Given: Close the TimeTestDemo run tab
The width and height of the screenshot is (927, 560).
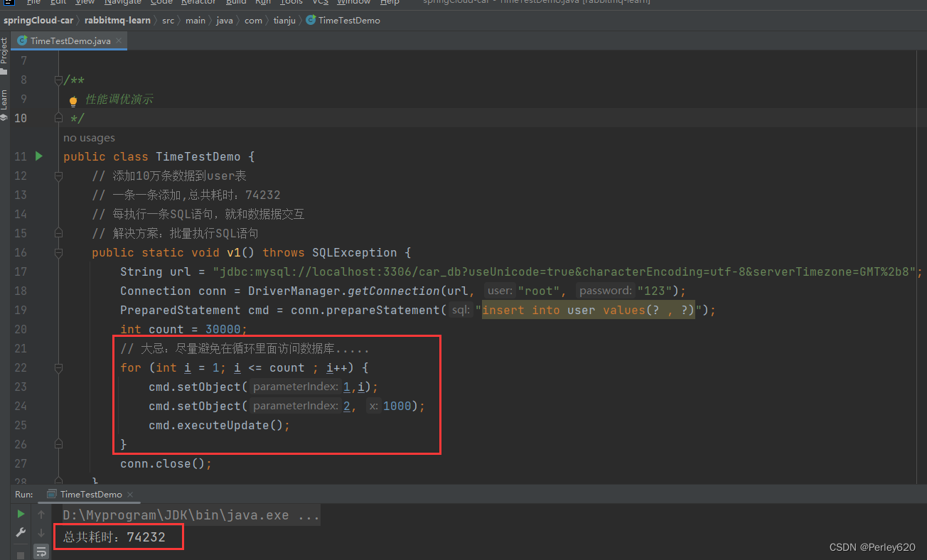Looking at the screenshot, I should (x=130, y=495).
